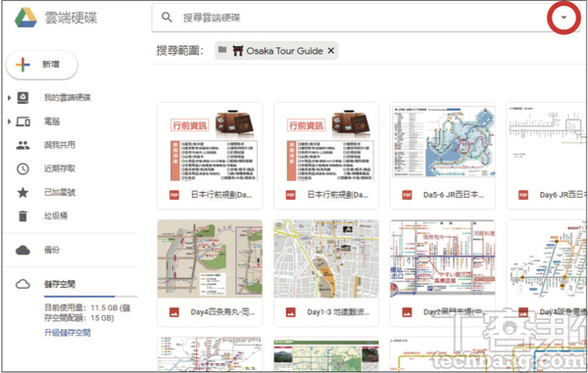Open 已加星號 in sidebar
The width and height of the screenshot is (588, 373).
(x=60, y=192)
